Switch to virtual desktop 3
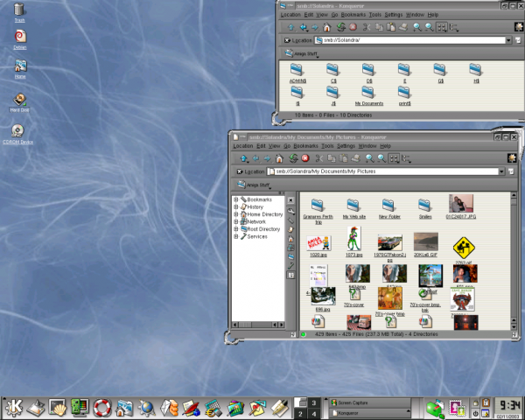 [x=314, y=402]
